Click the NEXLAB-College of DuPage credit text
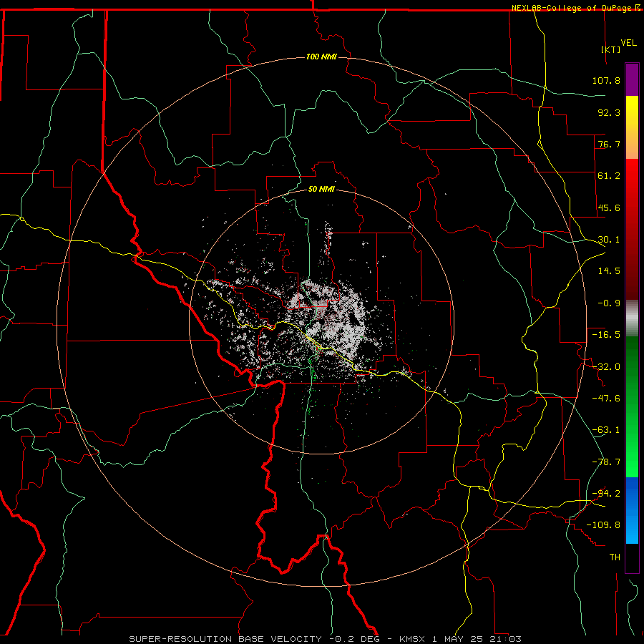The image size is (644, 644). (x=572, y=8)
